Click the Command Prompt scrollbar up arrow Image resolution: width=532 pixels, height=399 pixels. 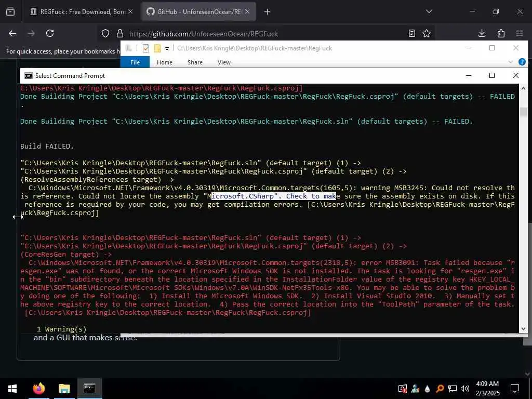(523, 88)
